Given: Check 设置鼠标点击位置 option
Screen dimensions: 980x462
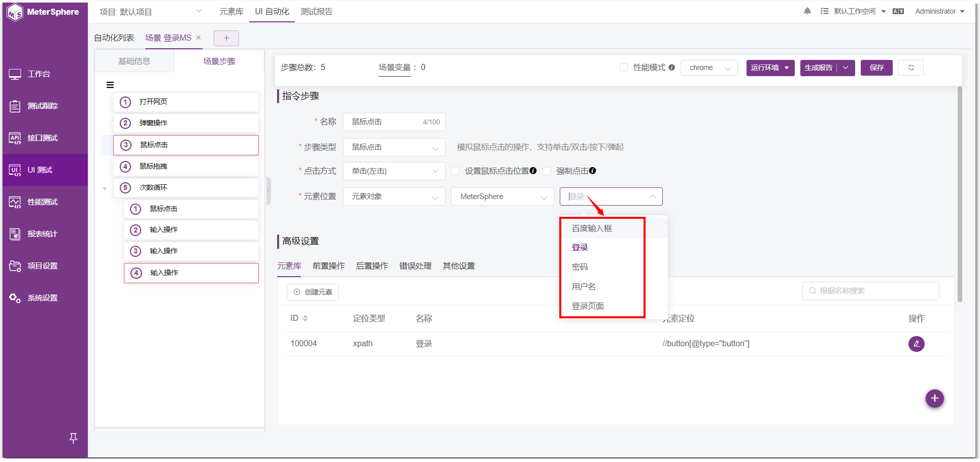Looking at the screenshot, I should 455,171.
